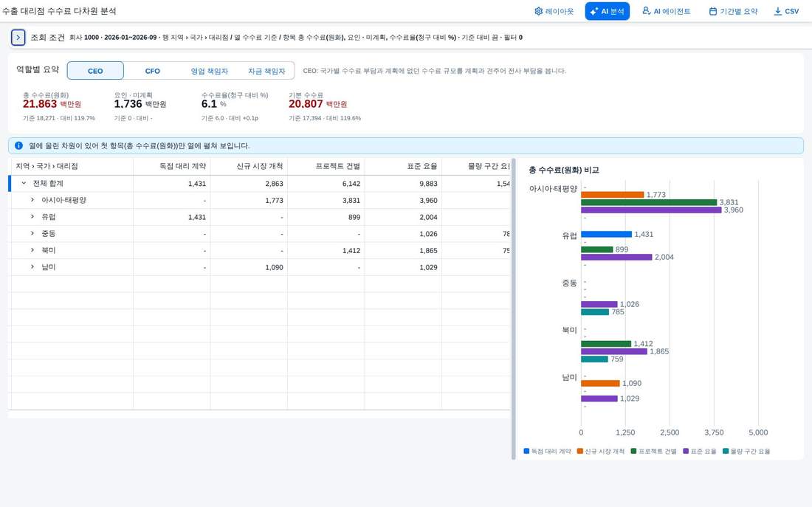Click the 1,412 cell in 북미 row

pyautogui.click(x=326, y=251)
